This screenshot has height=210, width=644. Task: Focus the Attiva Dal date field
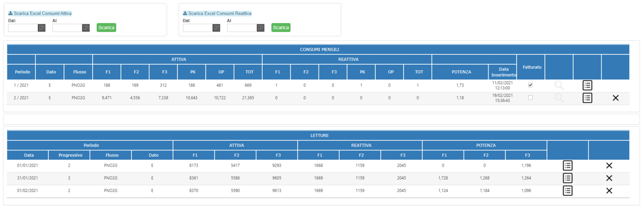pos(23,28)
